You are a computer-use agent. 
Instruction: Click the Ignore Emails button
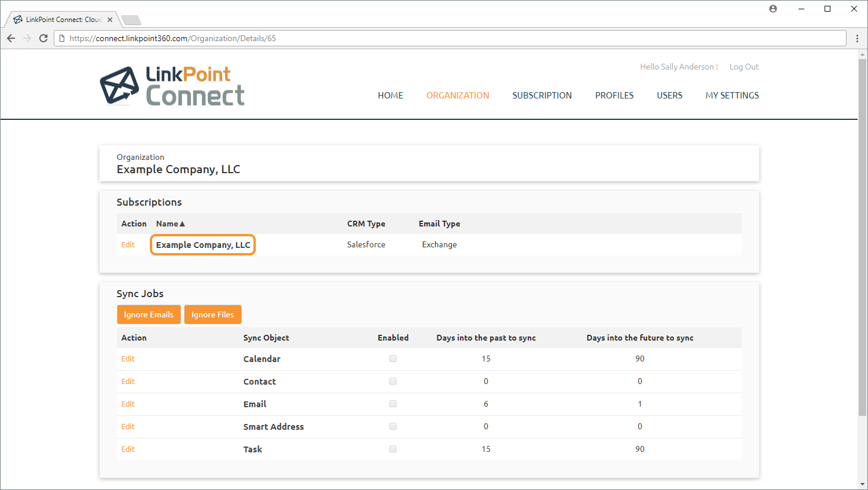(x=149, y=315)
